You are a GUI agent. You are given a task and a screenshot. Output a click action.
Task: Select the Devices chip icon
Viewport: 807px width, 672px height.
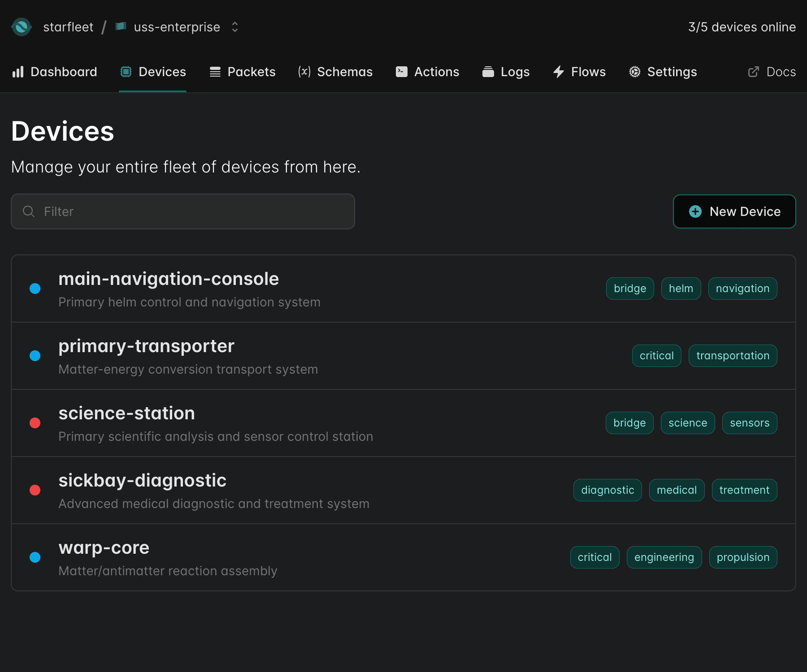coord(126,72)
